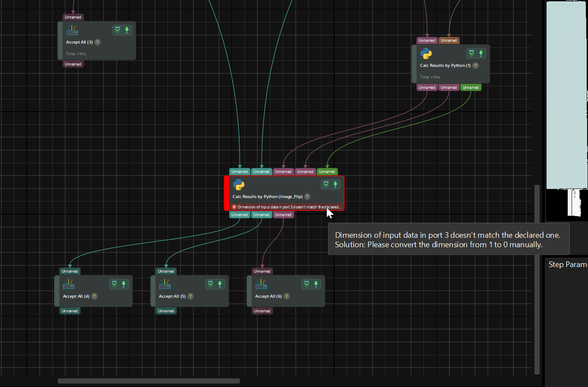Click error icon on Image_Flip step
Image resolution: width=588 pixels, height=387 pixels.
click(x=234, y=207)
